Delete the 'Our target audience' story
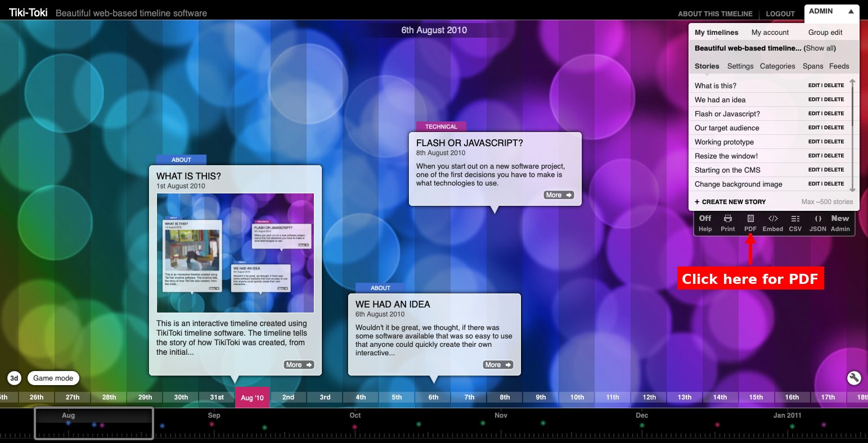The image size is (868, 443). pos(834,128)
